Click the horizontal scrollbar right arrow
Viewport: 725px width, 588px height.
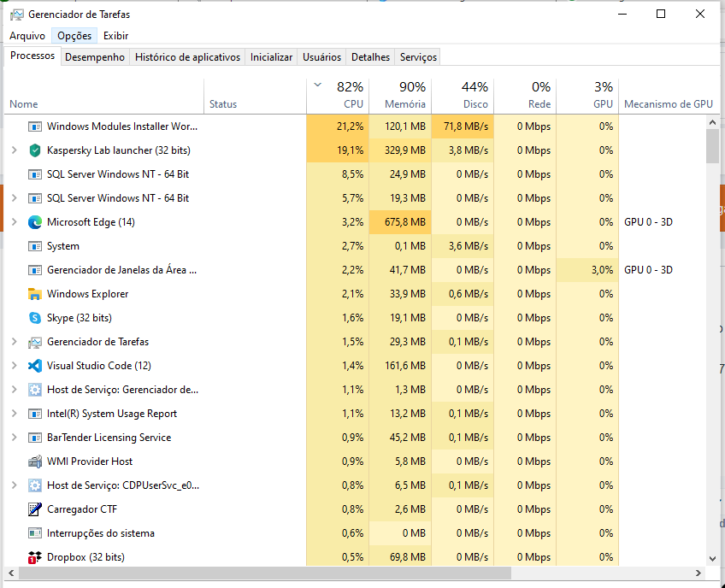click(x=698, y=573)
